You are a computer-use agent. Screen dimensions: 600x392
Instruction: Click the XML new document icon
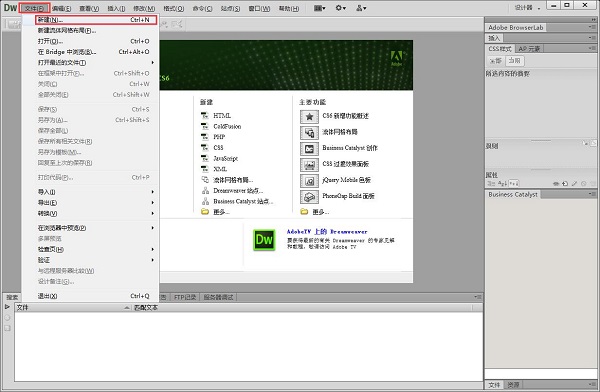[205, 169]
